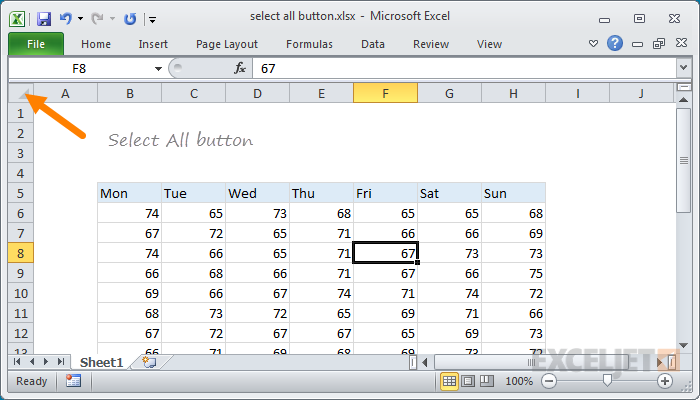Open Customize Quick Access Toolbar dropdown

(151, 19)
